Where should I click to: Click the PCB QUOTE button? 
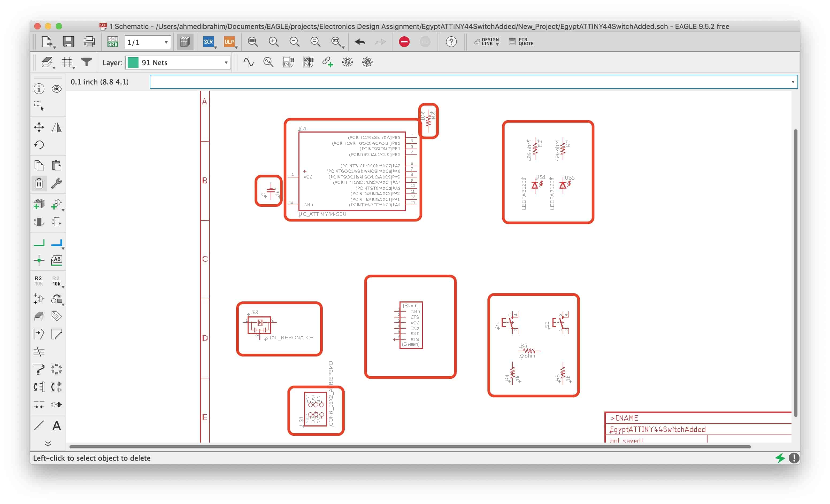pos(521,42)
